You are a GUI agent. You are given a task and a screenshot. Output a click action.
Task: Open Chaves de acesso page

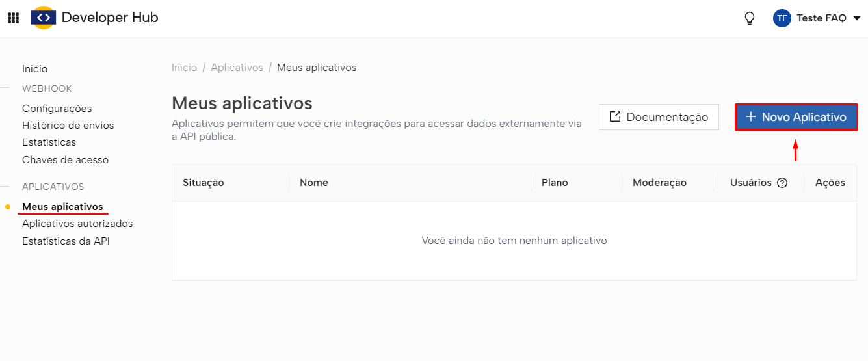tap(65, 160)
